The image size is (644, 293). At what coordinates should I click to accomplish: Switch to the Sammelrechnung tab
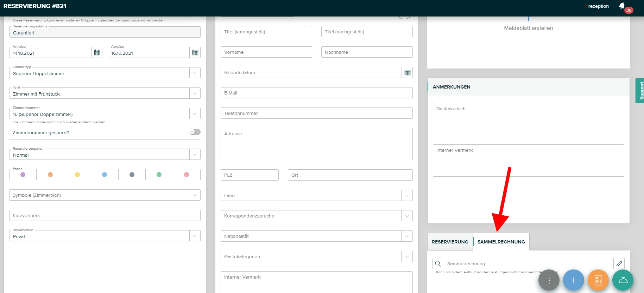(501, 242)
